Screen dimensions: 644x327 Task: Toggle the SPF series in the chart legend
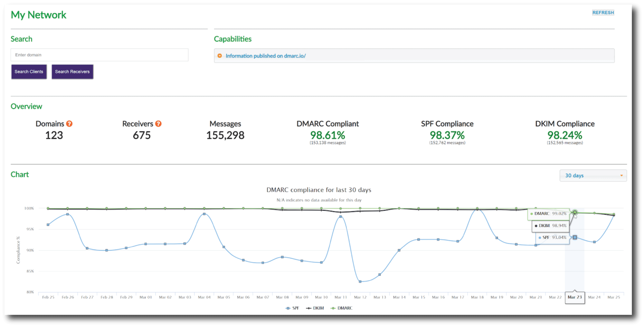click(x=292, y=308)
